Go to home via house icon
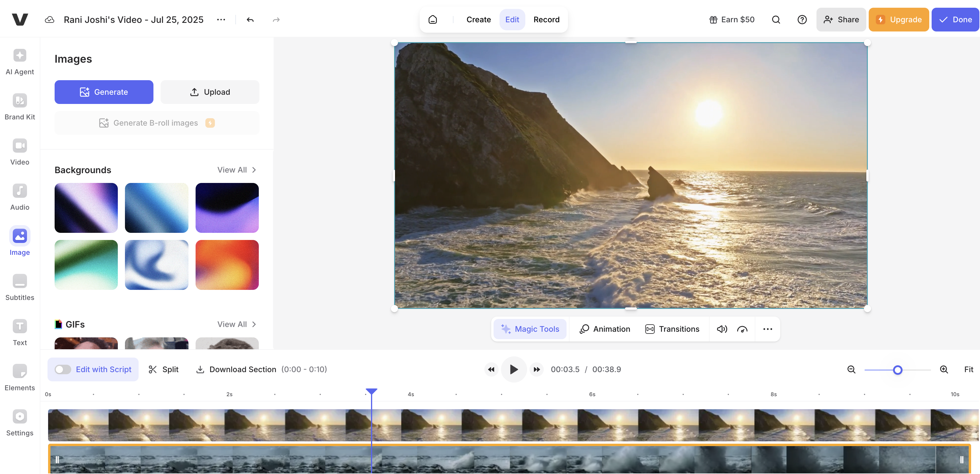Viewport: 980px width, 474px height. (432, 19)
